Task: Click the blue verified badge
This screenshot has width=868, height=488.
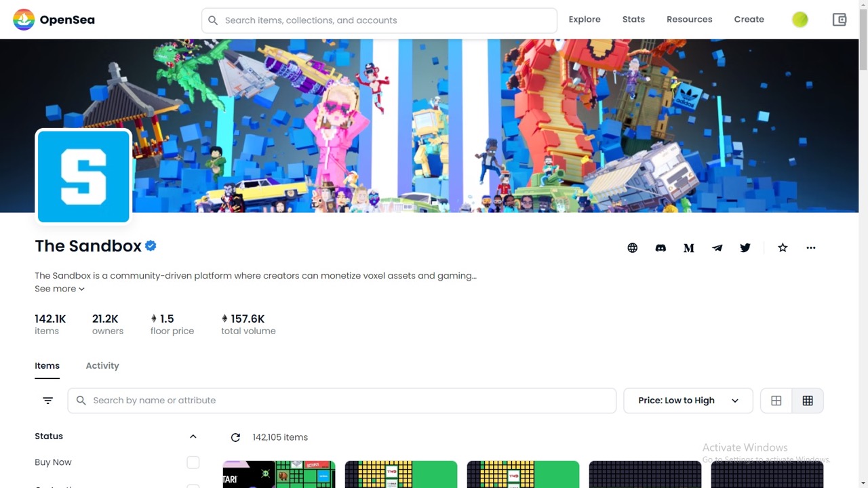Action: 151,246
